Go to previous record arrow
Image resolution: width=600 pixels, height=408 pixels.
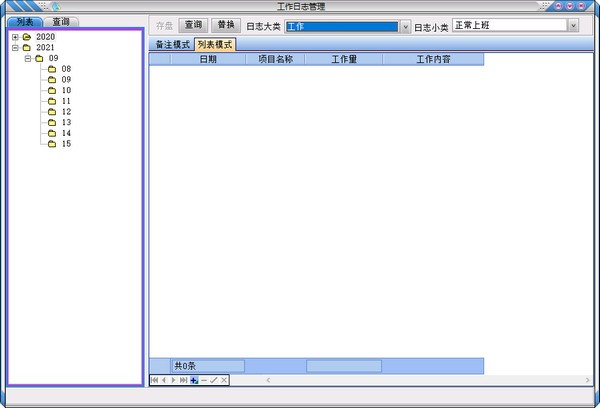pos(163,380)
